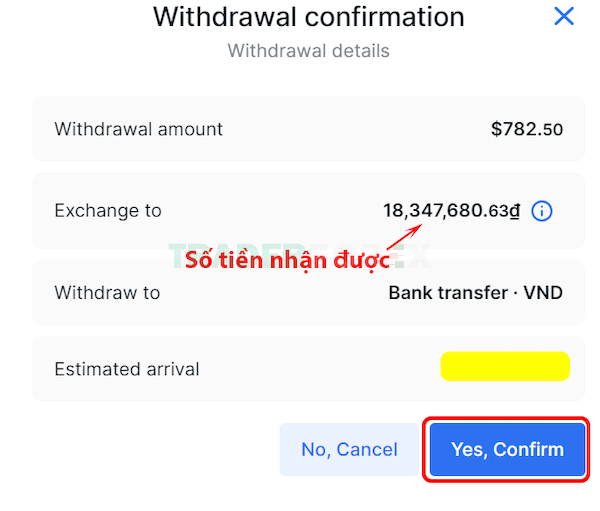Click the yellow highlighted estimated arrival value
Viewport: 600px width, 511px height.
(505, 366)
